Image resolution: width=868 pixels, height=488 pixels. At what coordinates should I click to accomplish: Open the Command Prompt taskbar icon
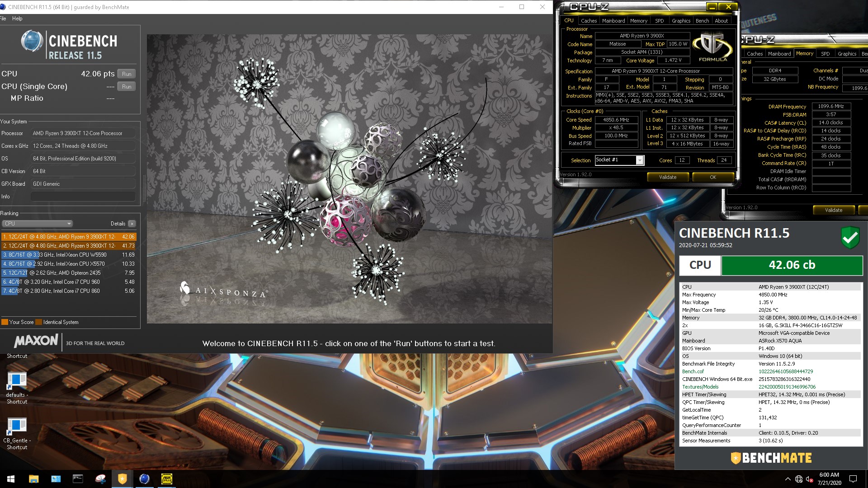point(78,479)
